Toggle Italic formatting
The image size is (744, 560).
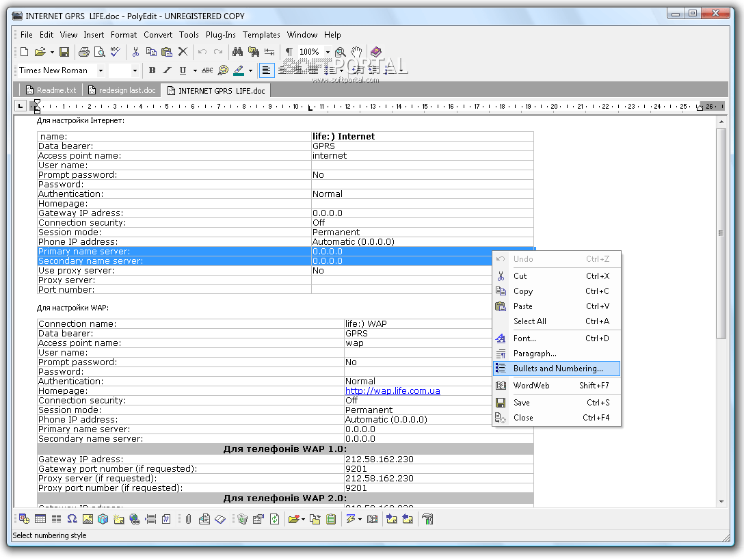coord(167,70)
